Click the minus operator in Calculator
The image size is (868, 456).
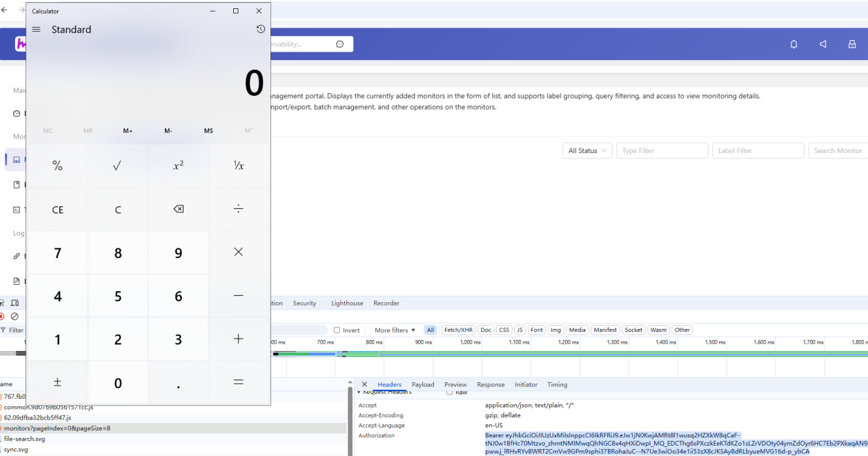(x=239, y=296)
